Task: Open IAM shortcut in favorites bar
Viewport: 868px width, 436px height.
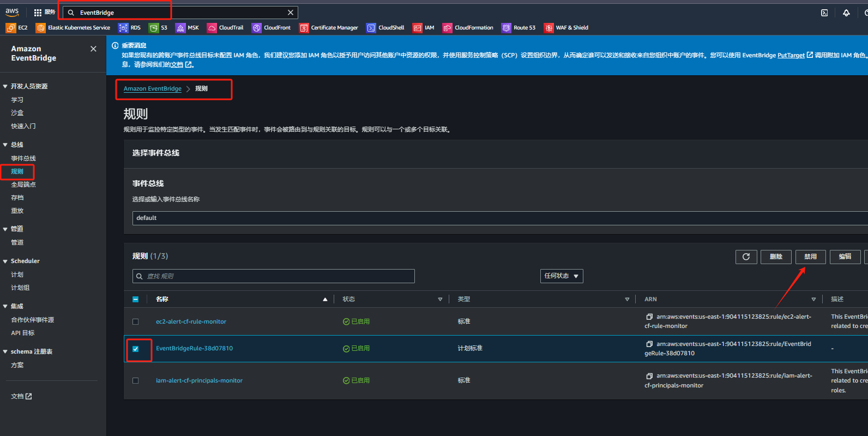Action: tap(424, 28)
